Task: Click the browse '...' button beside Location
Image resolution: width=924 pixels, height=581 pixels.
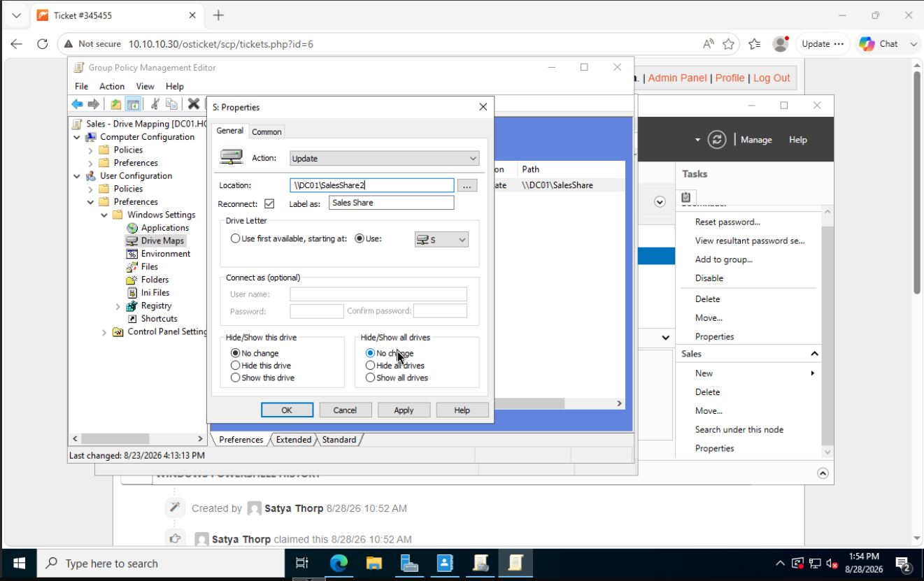Action: [x=468, y=185]
